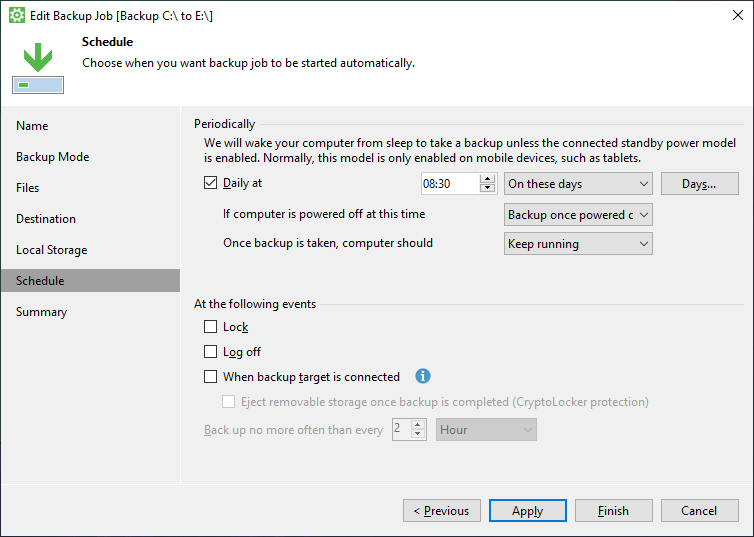Click the green gear app icon in title bar
754x537 pixels.
tap(17, 15)
